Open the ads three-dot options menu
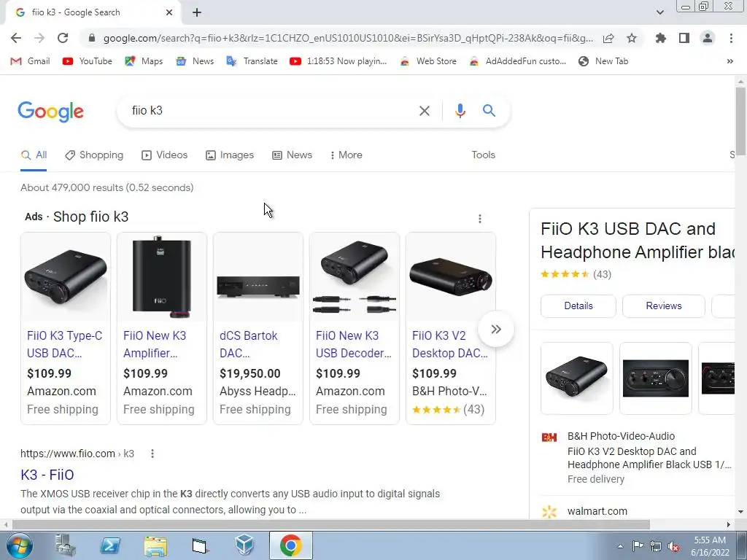747x560 pixels. tap(480, 219)
